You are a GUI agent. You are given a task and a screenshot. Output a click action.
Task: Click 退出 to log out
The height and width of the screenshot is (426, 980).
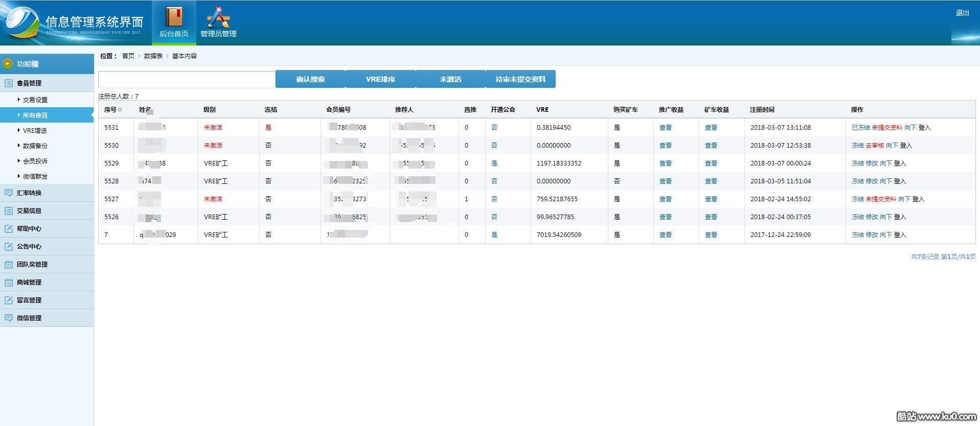click(x=962, y=13)
